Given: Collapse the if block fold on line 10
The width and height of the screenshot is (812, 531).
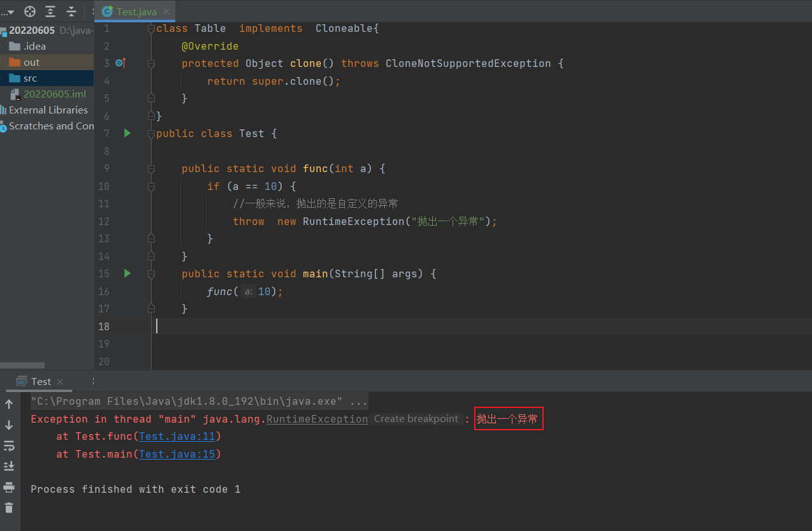Looking at the screenshot, I should (151, 186).
